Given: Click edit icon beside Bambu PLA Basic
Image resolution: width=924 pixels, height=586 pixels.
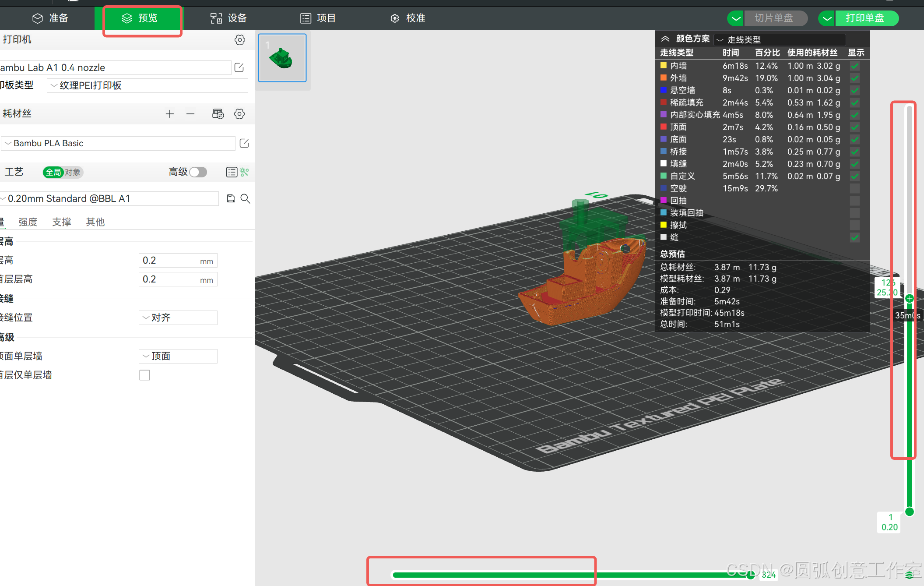Looking at the screenshot, I should pyautogui.click(x=244, y=143).
